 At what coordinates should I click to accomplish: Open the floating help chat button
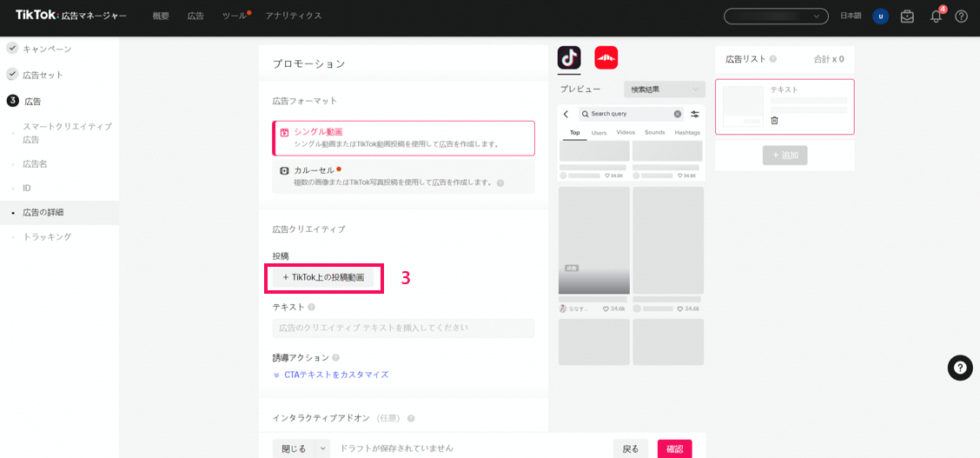coord(960,368)
